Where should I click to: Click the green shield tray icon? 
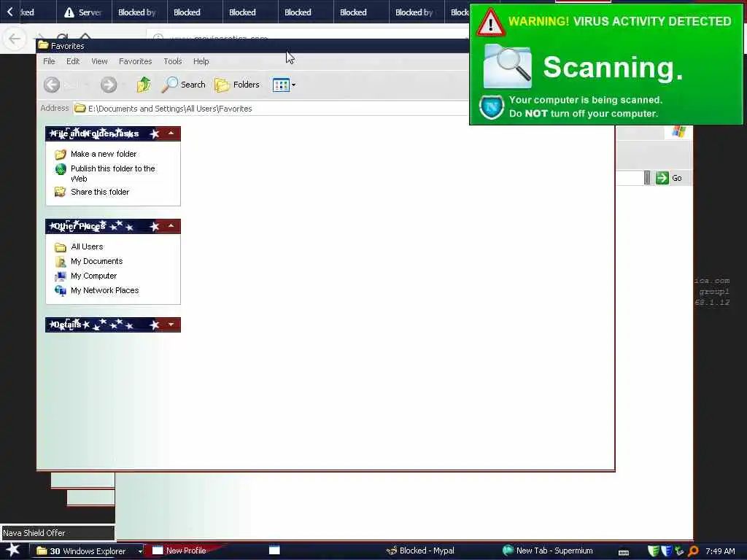pyautogui.click(x=654, y=551)
